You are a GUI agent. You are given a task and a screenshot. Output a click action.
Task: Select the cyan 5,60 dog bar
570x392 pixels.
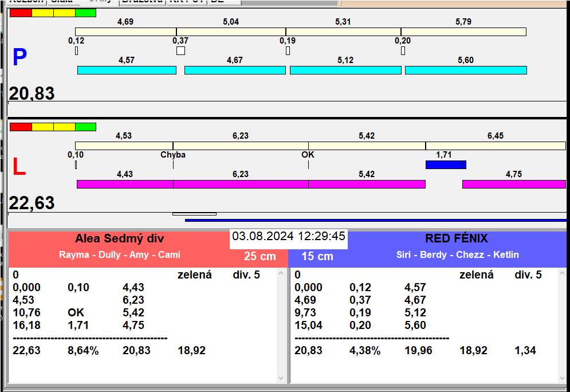(466, 70)
